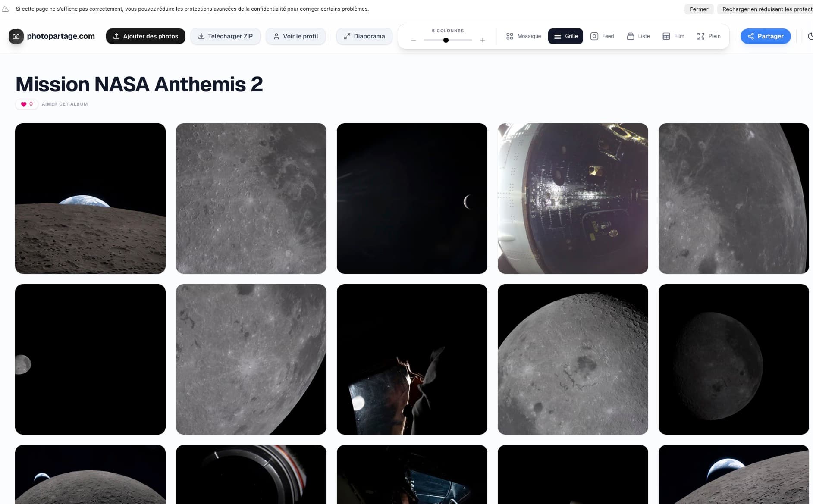Decrease columns with the minus control
This screenshot has height=504, width=813.
coord(413,40)
